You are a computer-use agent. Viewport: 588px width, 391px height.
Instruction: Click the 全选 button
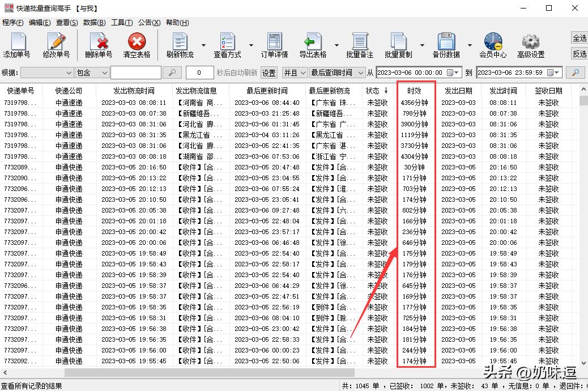tap(580, 38)
